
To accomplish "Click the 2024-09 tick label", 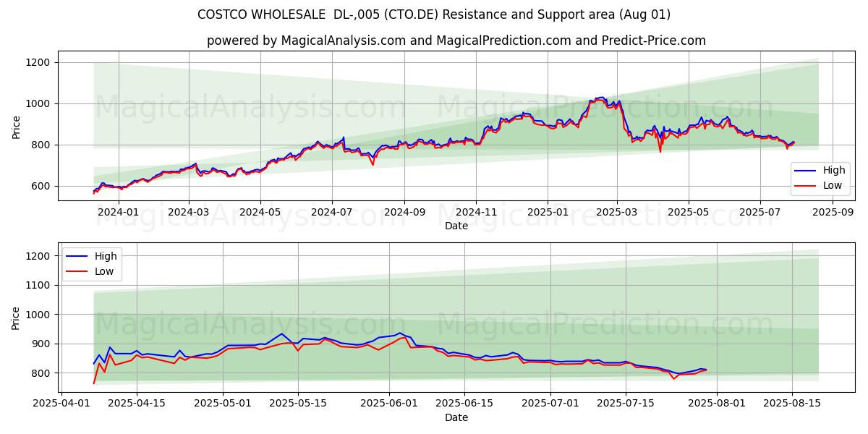I will [404, 212].
